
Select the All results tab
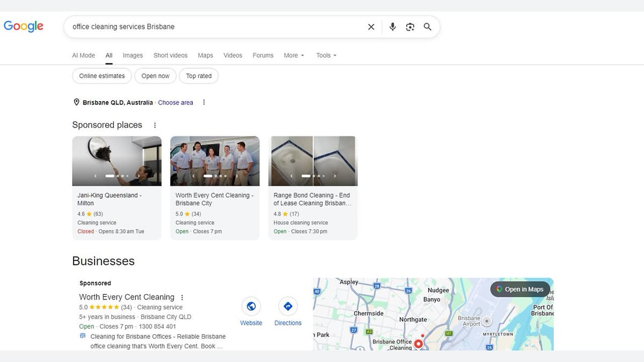pos(109,55)
